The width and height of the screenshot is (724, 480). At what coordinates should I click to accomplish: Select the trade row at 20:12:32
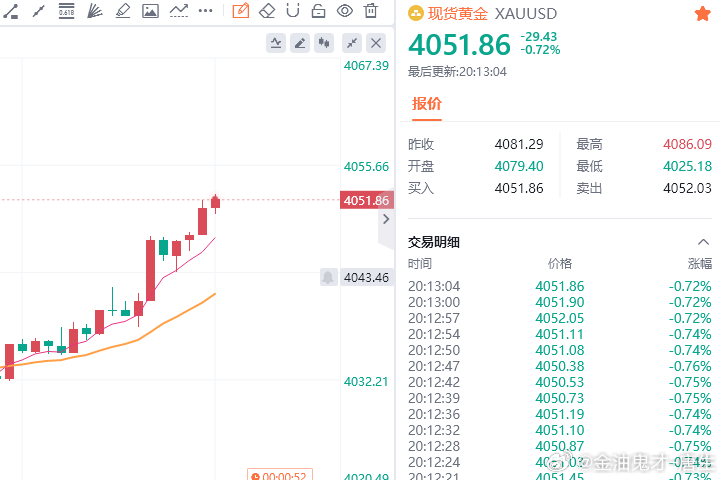[x=560, y=430]
